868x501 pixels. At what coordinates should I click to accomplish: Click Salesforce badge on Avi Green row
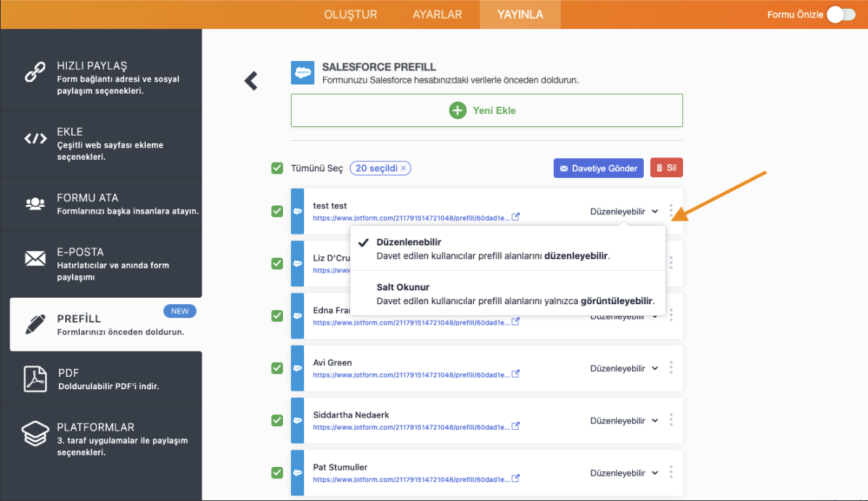pos(298,368)
